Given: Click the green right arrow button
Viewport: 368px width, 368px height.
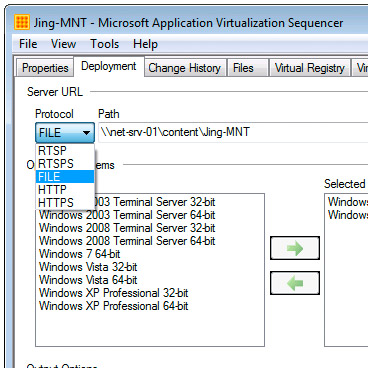Looking at the screenshot, I should point(295,248).
